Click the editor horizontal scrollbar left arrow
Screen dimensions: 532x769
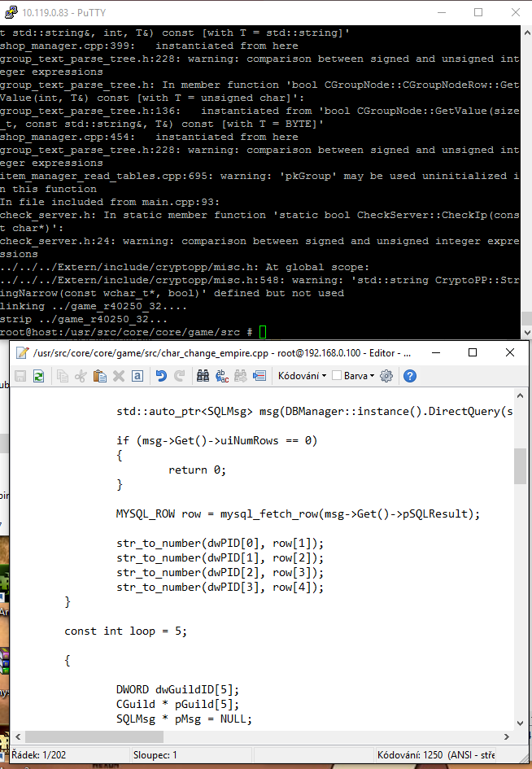18,736
